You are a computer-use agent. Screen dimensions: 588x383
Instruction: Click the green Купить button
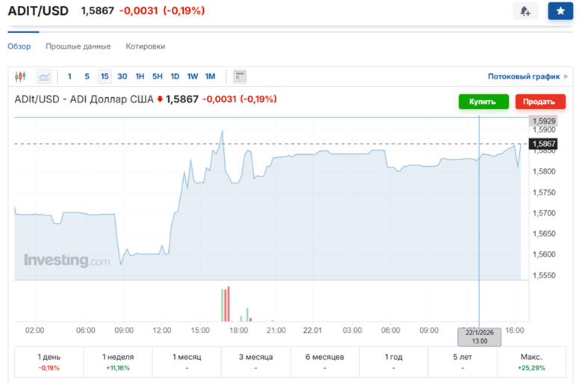(x=483, y=102)
